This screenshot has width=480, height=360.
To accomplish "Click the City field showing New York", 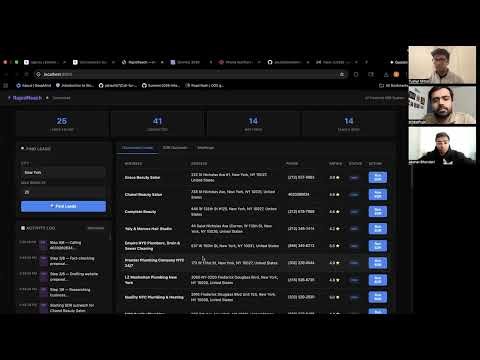I will [x=63, y=172].
